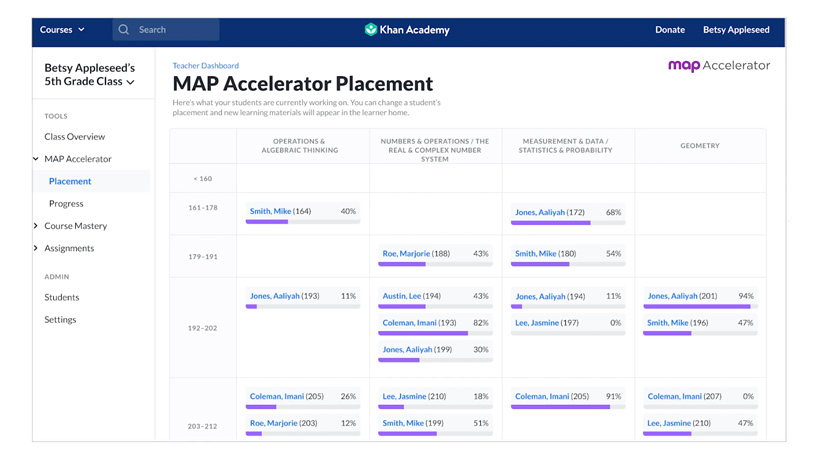Open Smith, Mike (164) placement link
The height and width of the screenshot is (455, 820).
pos(270,211)
